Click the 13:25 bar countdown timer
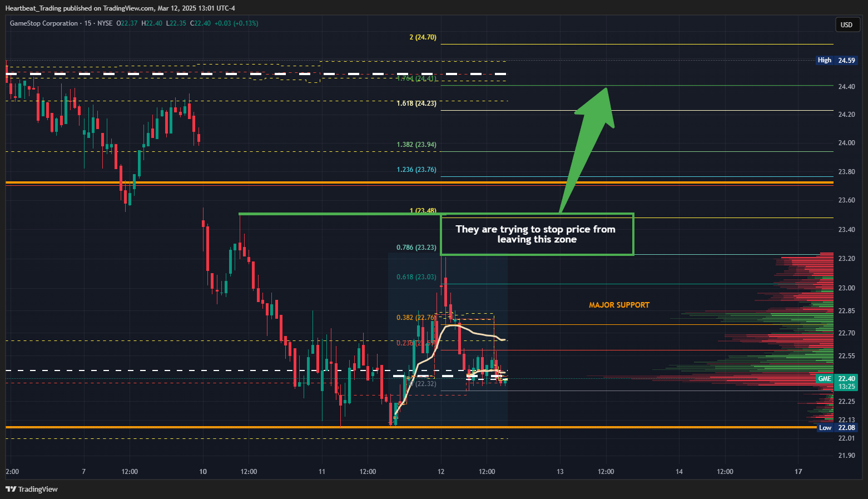This screenshot has height=499, width=868. click(x=846, y=386)
